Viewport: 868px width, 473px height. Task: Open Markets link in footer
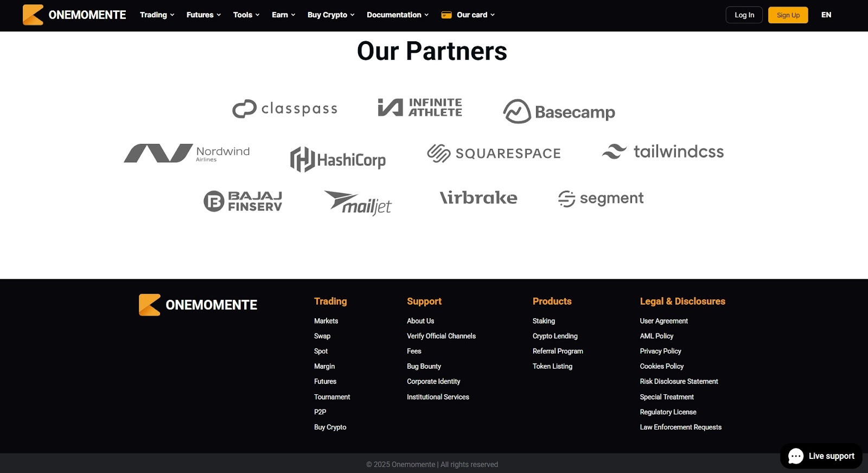[x=326, y=321]
